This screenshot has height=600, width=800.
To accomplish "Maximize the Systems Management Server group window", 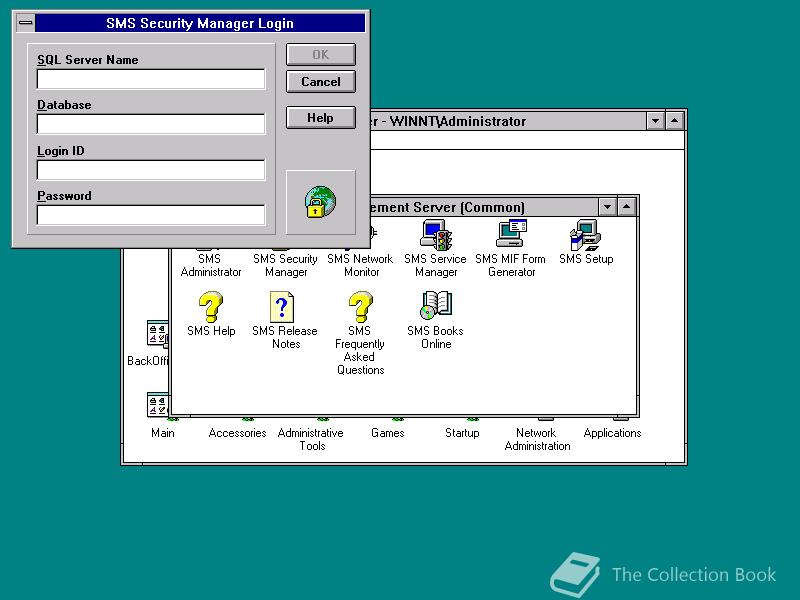I will (626, 207).
